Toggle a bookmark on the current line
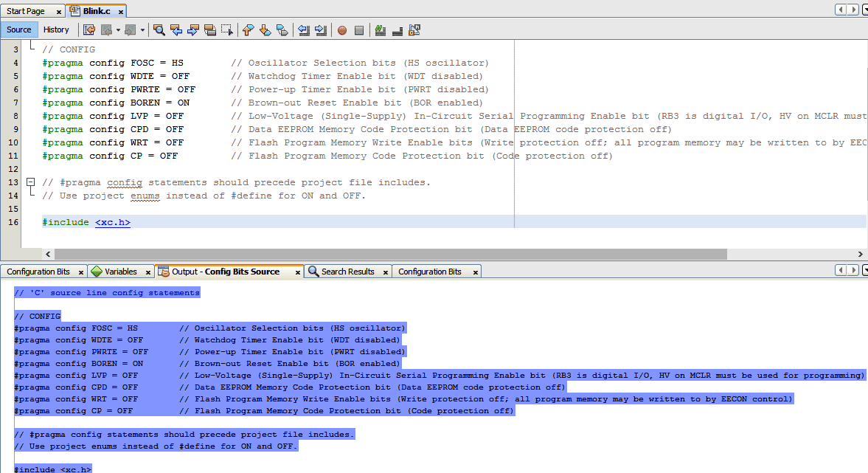This screenshot has width=868, height=473. (x=282, y=30)
